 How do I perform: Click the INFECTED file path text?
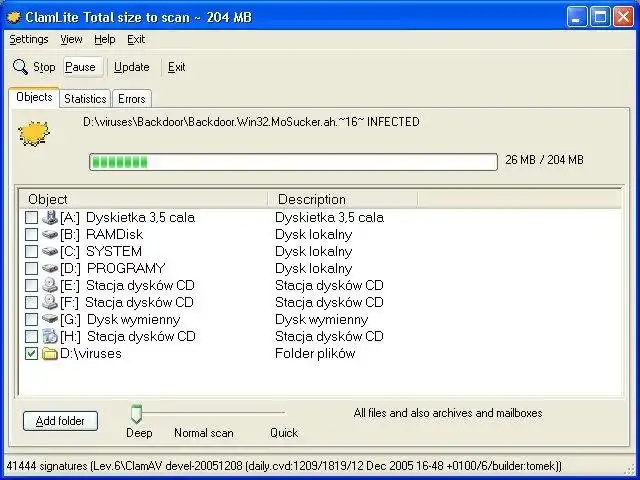pyautogui.click(x=251, y=122)
